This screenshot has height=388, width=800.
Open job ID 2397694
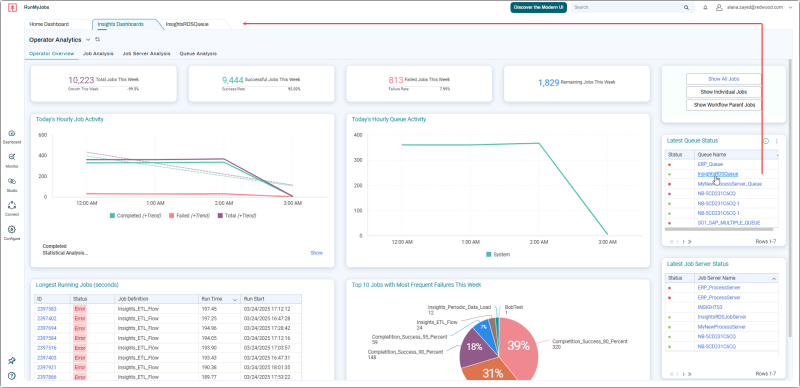click(x=46, y=328)
